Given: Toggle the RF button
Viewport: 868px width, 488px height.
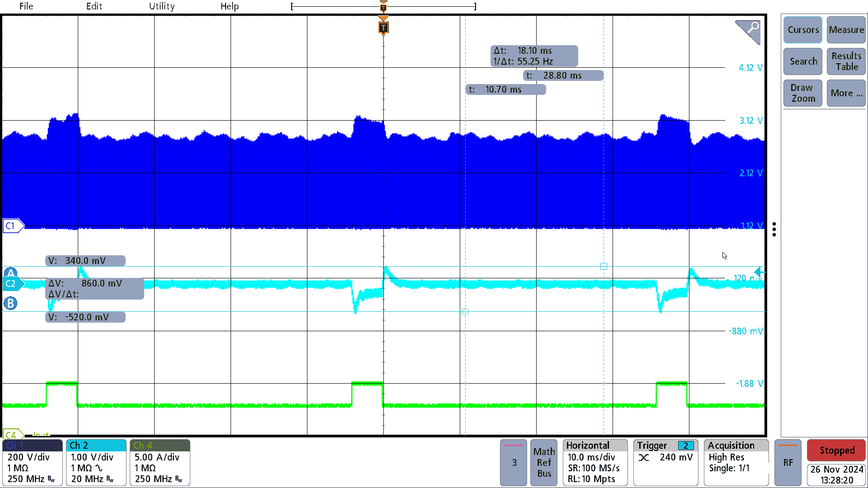Looking at the screenshot, I should 788,463.
